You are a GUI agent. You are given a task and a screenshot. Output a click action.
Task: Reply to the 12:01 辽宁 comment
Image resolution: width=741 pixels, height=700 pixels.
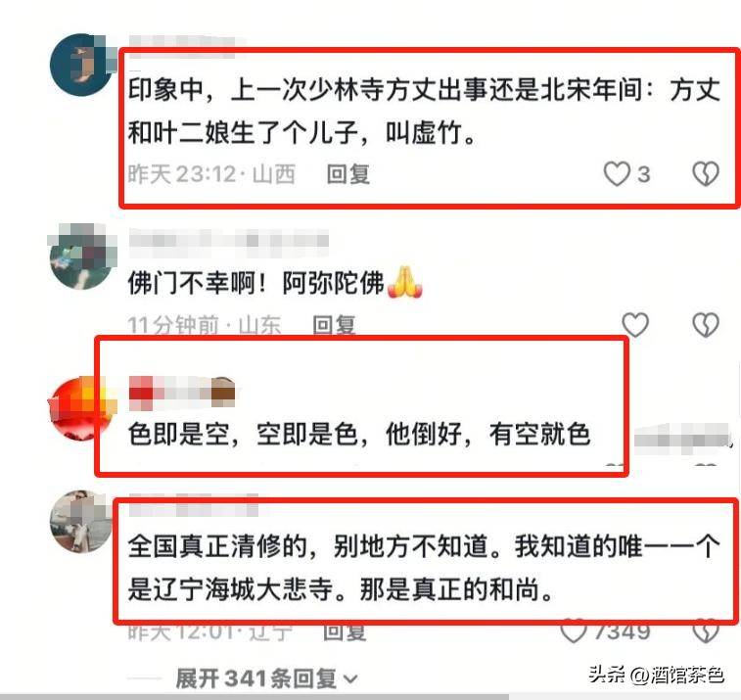[345, 631]
